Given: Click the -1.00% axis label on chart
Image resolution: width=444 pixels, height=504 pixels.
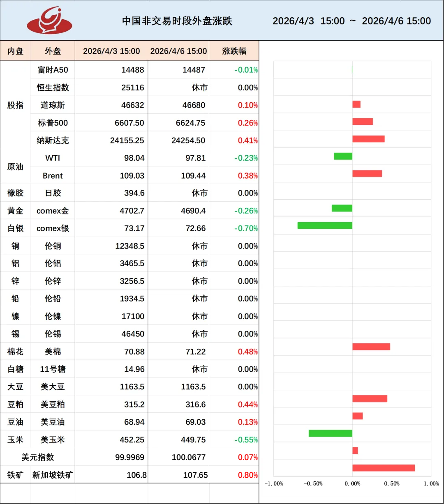Looking at the screenshot, I should click(x=273, y=483).
